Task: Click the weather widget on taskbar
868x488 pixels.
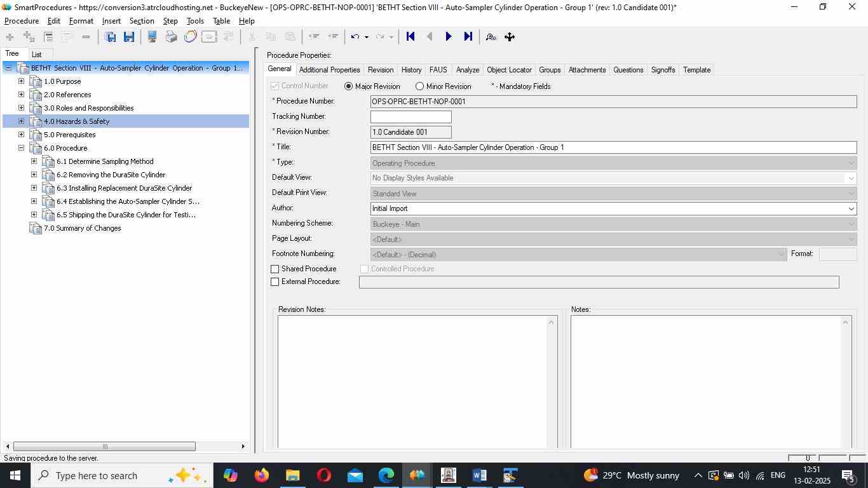Action: pyautogui.click(x=631, y=475)
